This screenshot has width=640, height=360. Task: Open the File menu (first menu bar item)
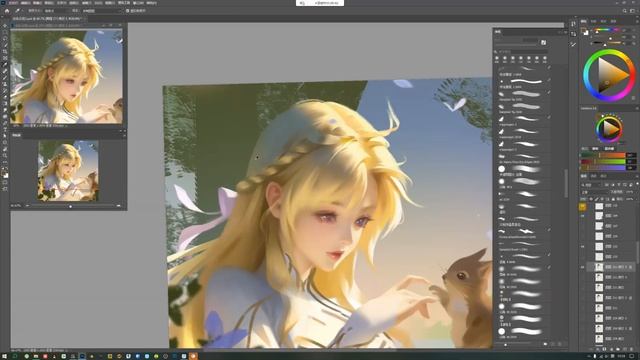pyautogui.click(x=13, y=3)
